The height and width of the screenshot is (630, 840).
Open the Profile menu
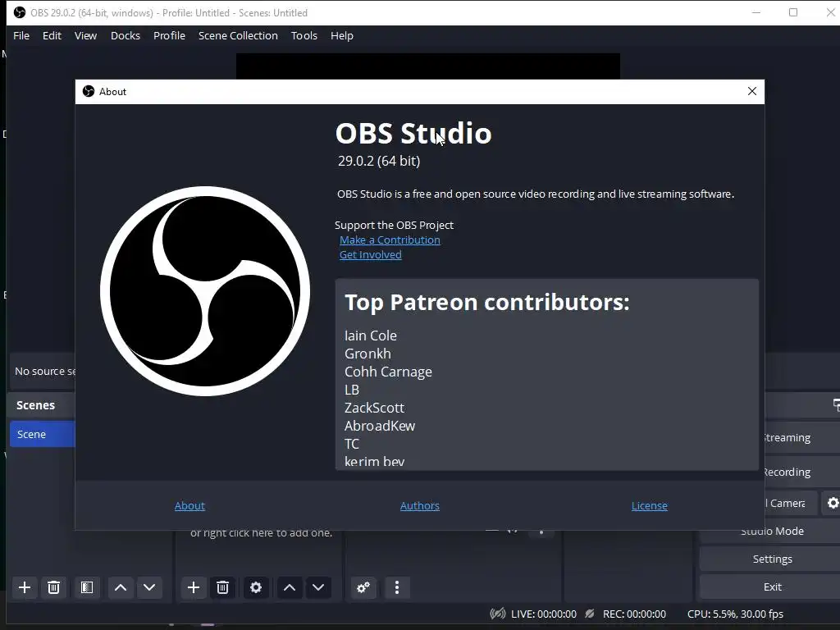169,36
